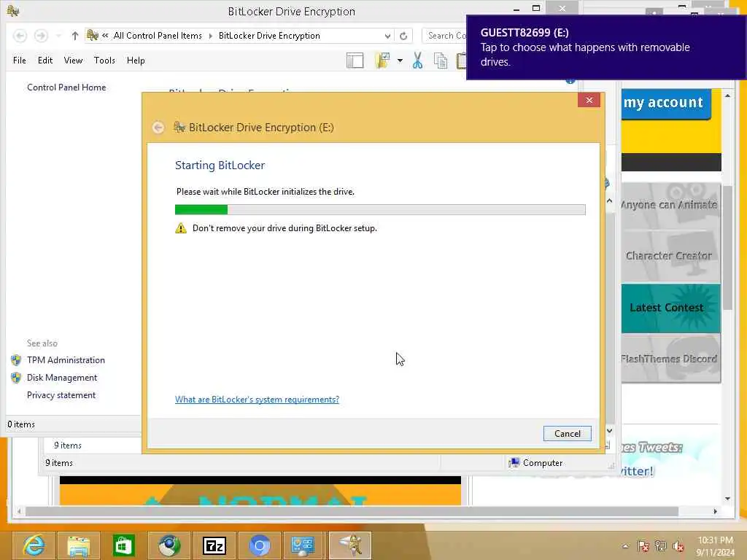This screenshot has width=747, height=560.
Task: Open the Disk Management link
Action: tap(62, 378)
